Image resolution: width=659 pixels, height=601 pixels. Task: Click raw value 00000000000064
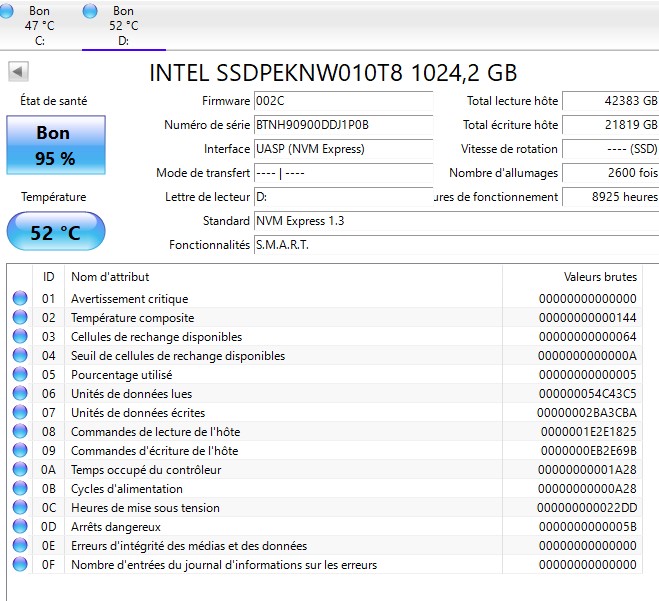tap(588, 337)
